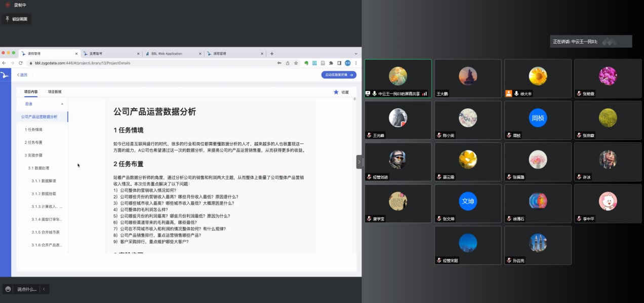Click the emoji smiley icon in chat bar
The image size is (644, 303).
click(x=8, y=289)
